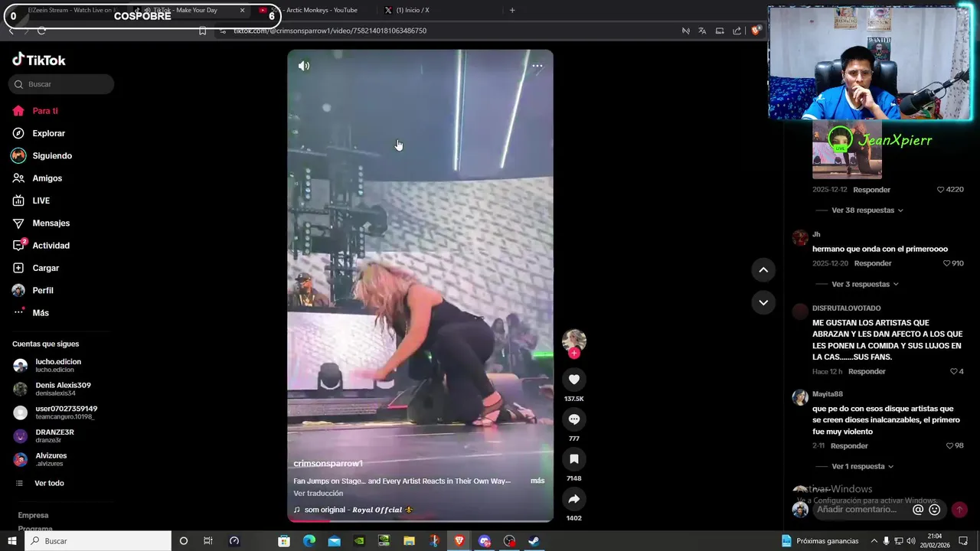Image resolution: width=980 pixels, height=551 pixels.
Task: Open emoji picker in comment box
Action: click(935, 510)
